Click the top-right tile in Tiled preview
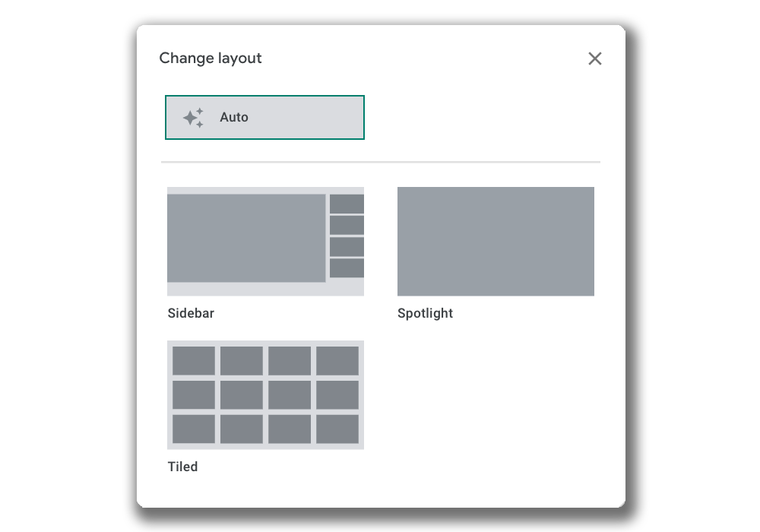Viewport: 760px width, 532px height. [337, 361]
